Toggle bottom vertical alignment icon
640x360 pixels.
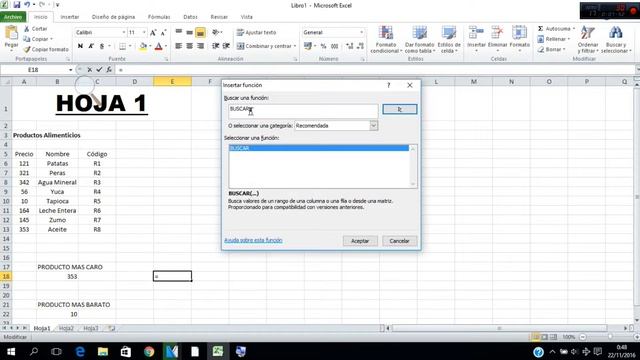(x=200, y=32)
